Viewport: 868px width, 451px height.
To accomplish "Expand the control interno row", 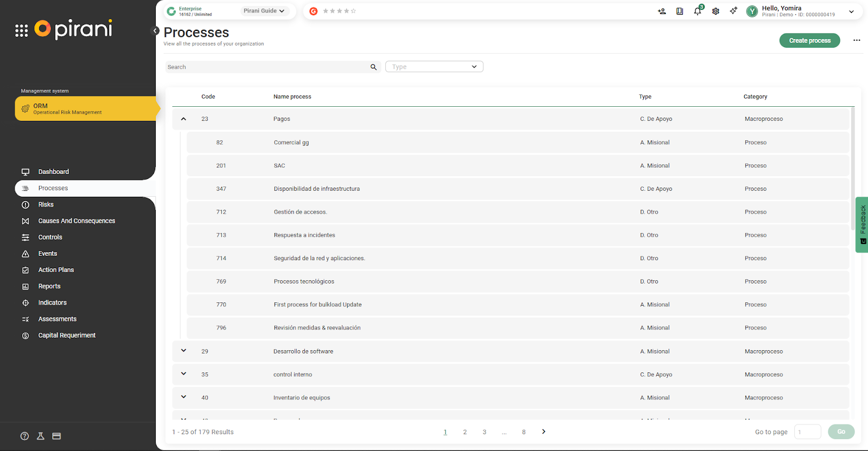I will tap(183, 374).
